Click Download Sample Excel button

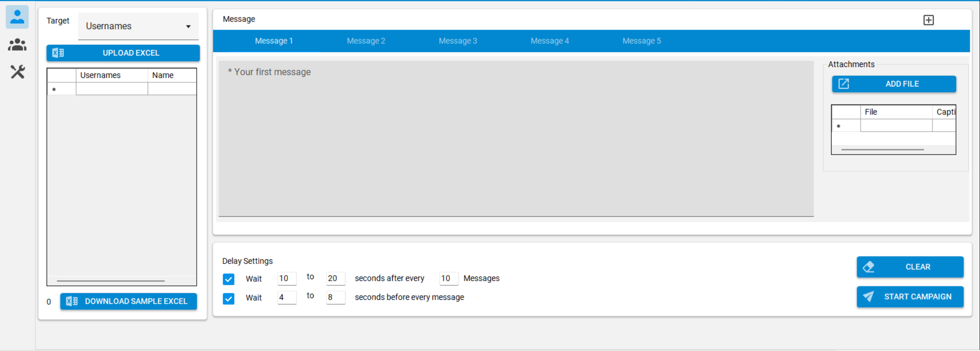tap(129, 301)
